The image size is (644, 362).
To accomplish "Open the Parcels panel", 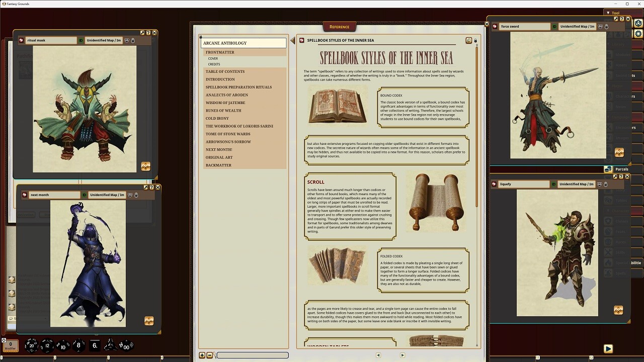I will (x=621, y=169).
